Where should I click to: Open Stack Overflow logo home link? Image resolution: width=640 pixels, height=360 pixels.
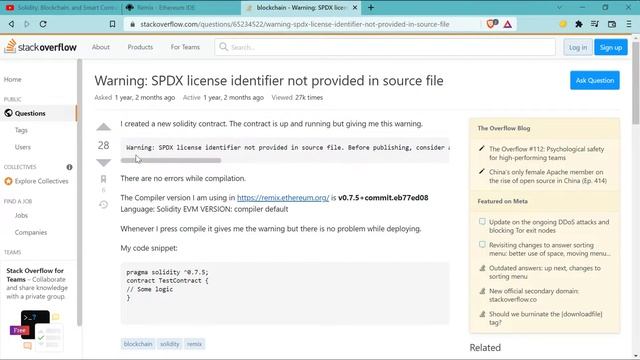40,47
